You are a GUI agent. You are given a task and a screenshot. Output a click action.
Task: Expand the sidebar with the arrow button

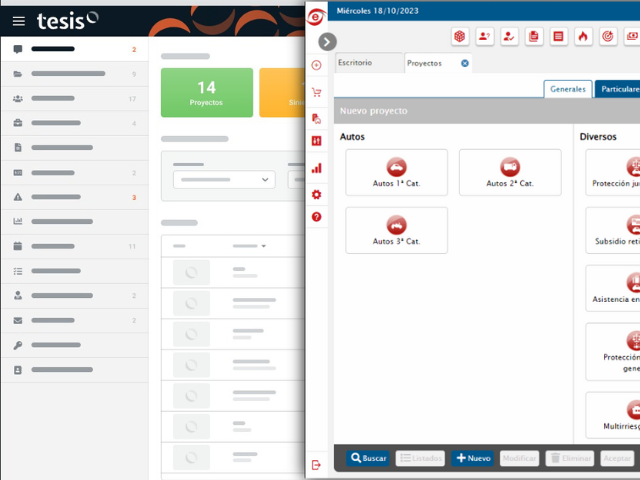click(x=327, y=42)
